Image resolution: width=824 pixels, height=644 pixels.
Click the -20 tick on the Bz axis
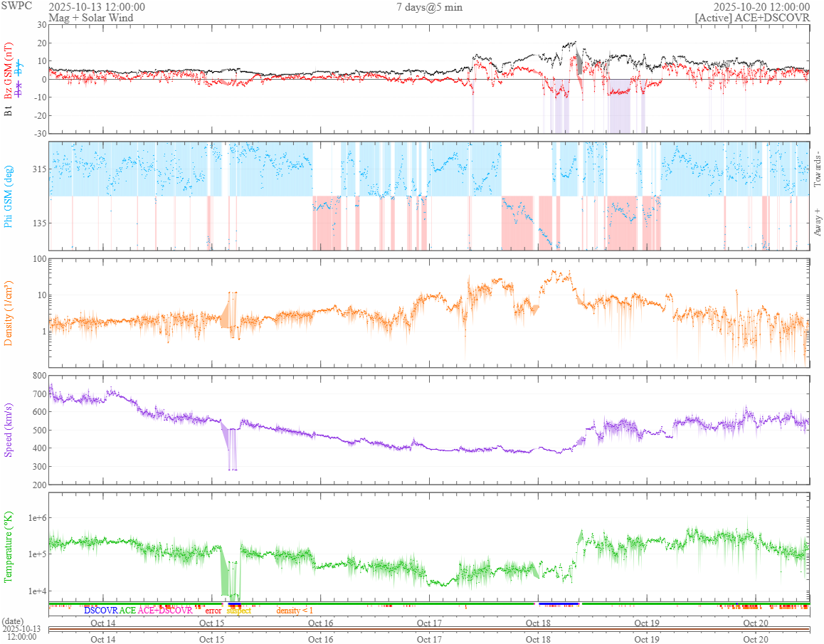[x=41, y=116]
